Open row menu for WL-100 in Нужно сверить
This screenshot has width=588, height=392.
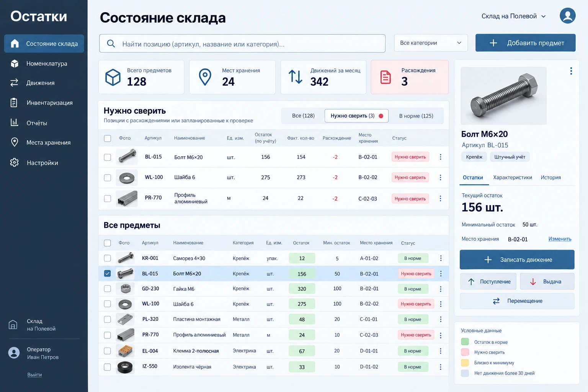(x=441, y=178)
